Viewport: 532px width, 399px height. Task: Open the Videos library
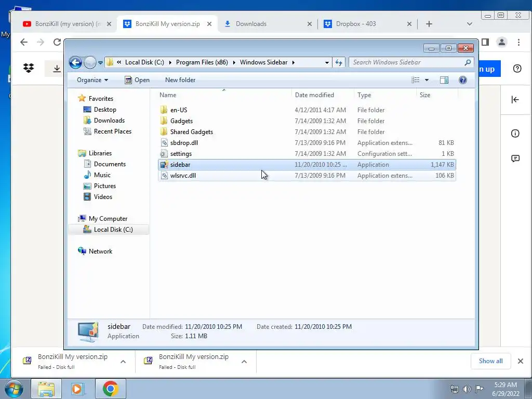(103, 197)
